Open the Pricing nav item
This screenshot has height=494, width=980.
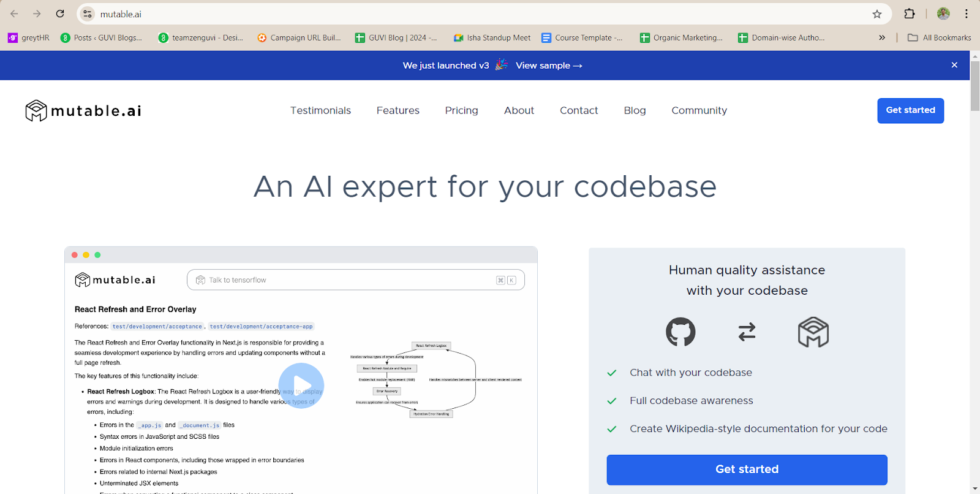461,110
